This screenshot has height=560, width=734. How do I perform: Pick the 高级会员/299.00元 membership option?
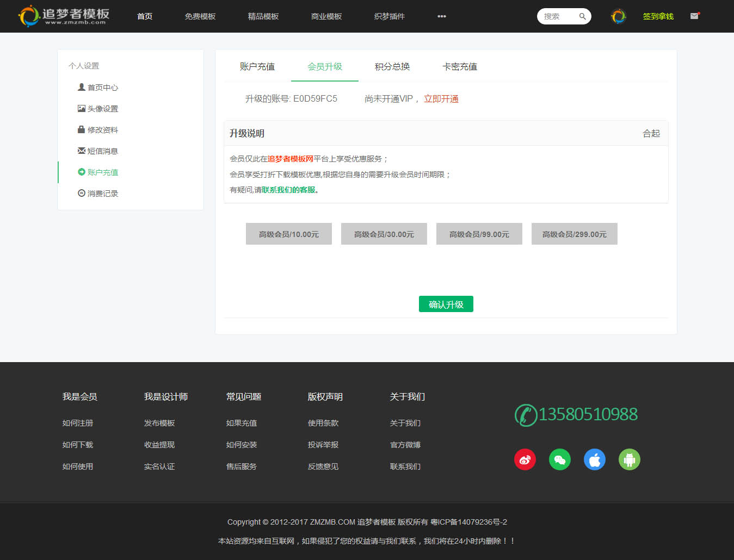[574, 234]
